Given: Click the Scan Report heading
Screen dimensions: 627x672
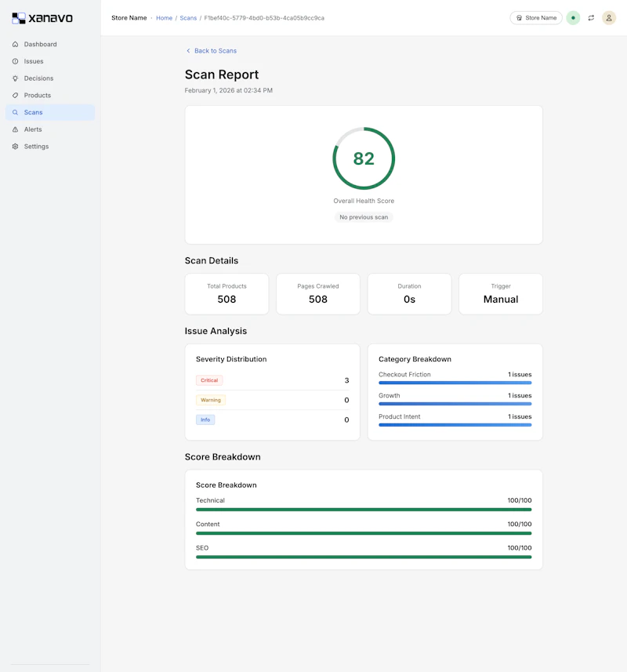Looking at the screenshot, I should tap(222, 74).
